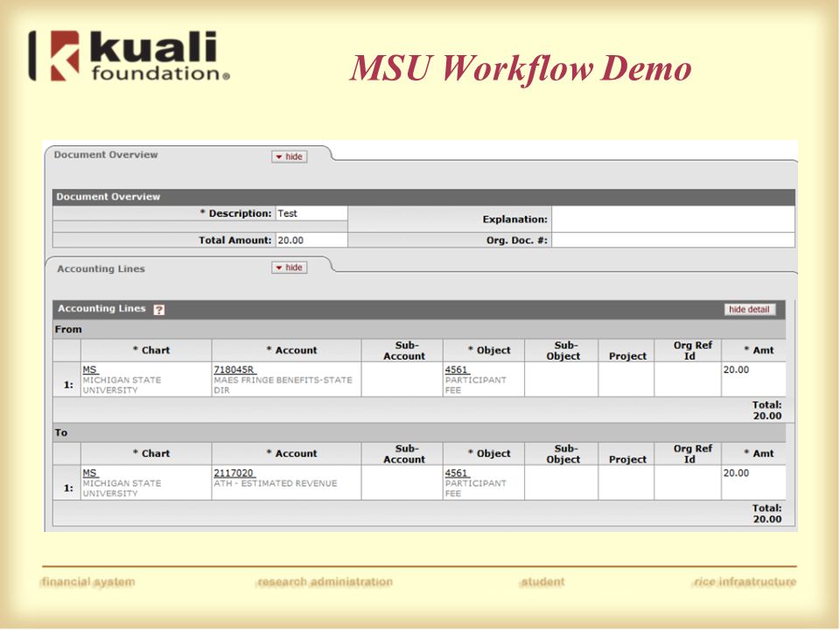Click the ATH - ESTIMATED REVENUE text
840x630 pixels.
pos(276,483)
